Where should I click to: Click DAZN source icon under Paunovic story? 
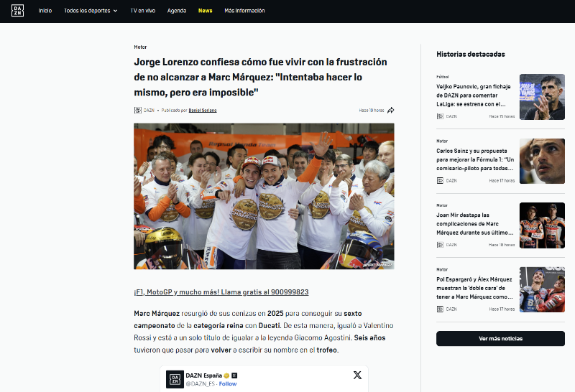(440, 116)
